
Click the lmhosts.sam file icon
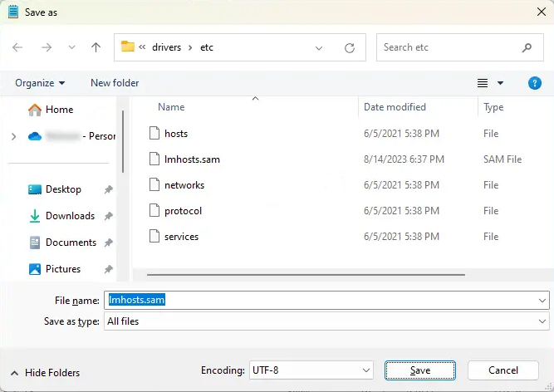click(x=154, y=159)
